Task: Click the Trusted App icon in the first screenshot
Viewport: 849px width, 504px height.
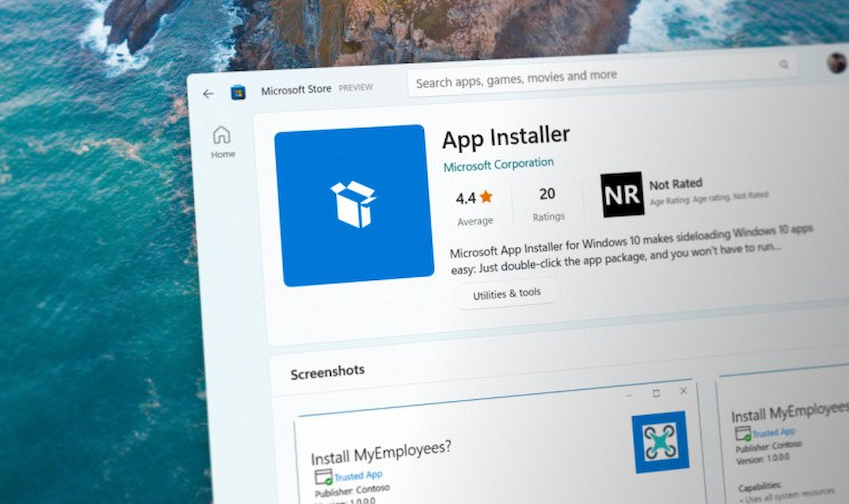Action: [x=324, y=476]
